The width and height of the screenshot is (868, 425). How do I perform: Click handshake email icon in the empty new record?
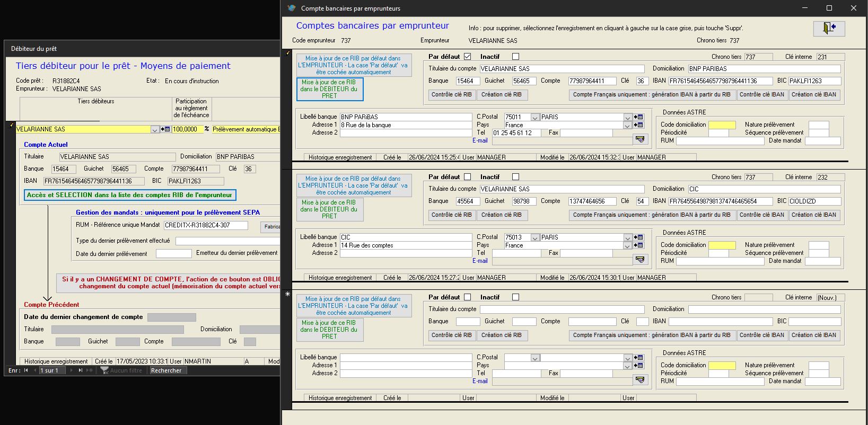641,379
